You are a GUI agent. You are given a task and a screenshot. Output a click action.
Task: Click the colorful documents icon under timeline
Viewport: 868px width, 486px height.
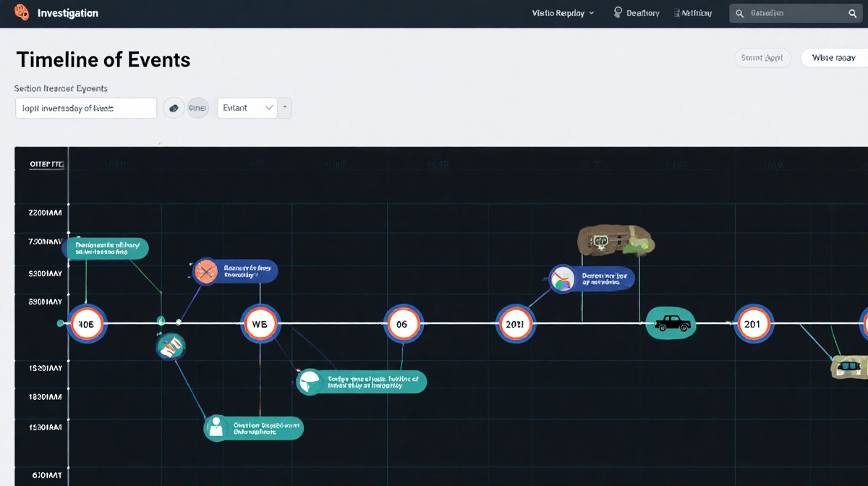coord(171,346)
